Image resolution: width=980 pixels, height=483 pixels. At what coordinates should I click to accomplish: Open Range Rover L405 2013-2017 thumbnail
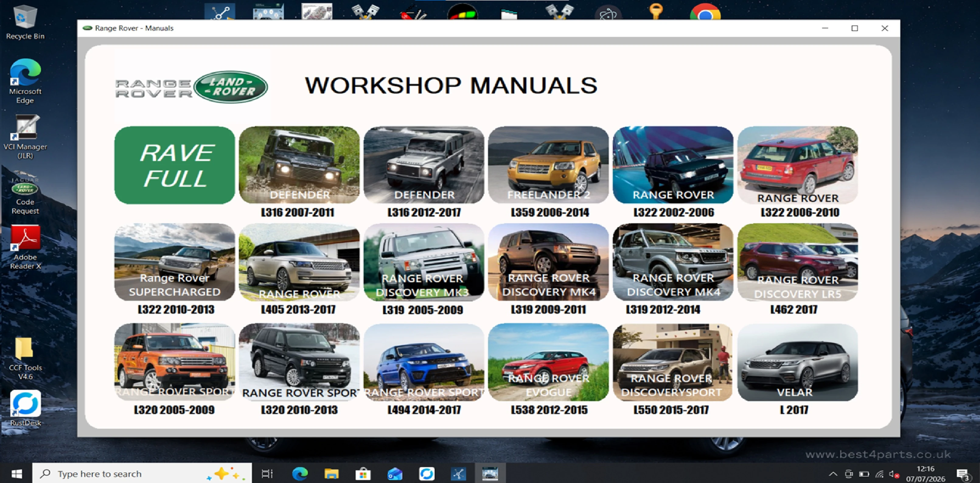click(299, 262)
